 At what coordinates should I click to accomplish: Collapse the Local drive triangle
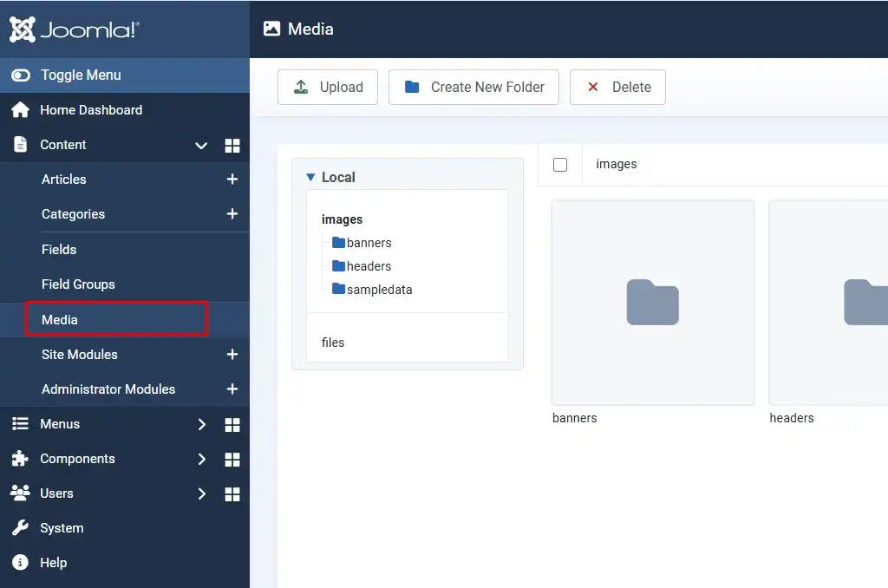coord(310,177)
